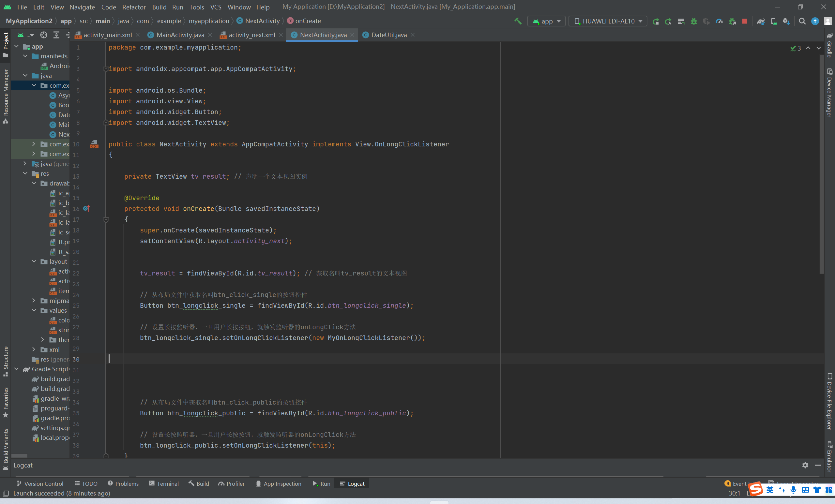Click the Device Manager phone toolbar icon
Image resolution: width=835 pixels, height=504 pixels.
point(774,21)
